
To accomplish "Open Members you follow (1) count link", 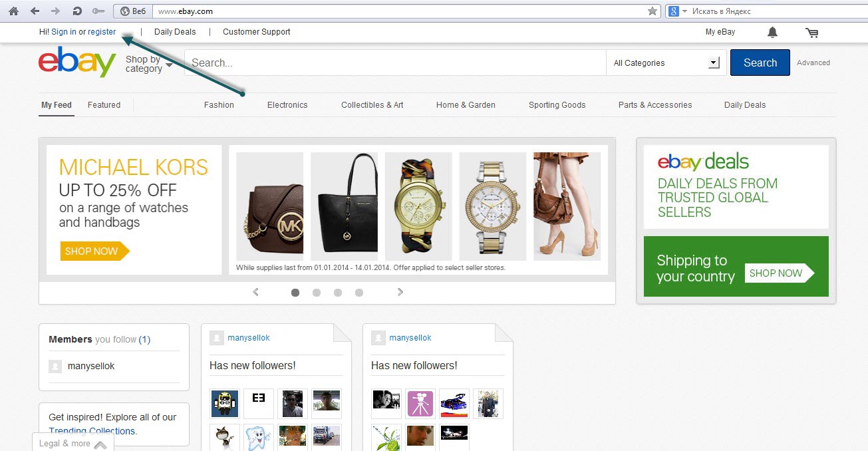I will click(x=144, y=339).
